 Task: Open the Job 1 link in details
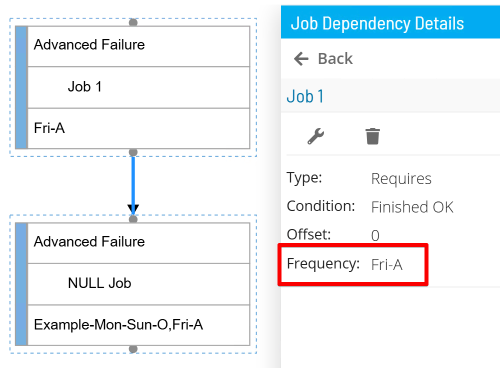point(305,97)
